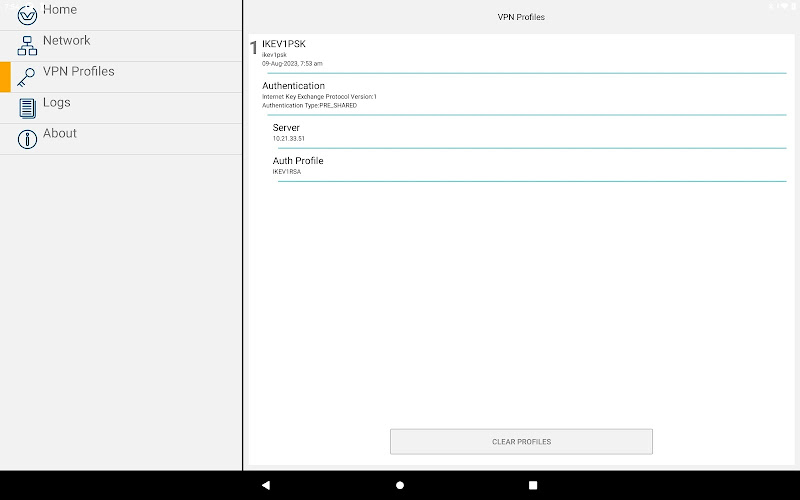
Task: Tap the recent apps square icon
Action: (533, 485)
